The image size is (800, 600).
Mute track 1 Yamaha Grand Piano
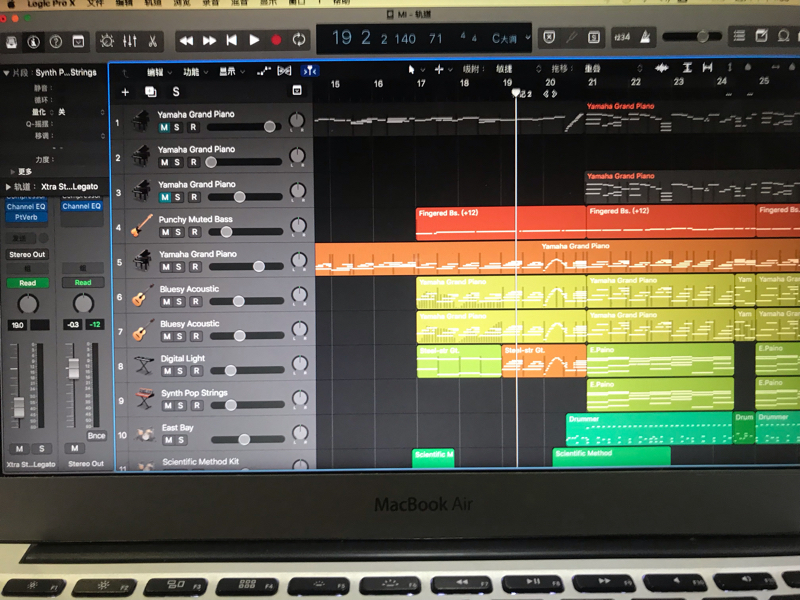pos(164,127)
